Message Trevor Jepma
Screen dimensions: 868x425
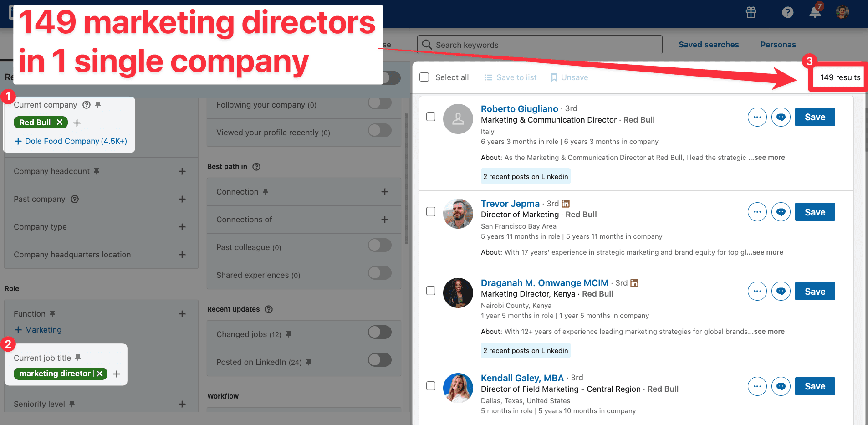click(x=781, y=212)
